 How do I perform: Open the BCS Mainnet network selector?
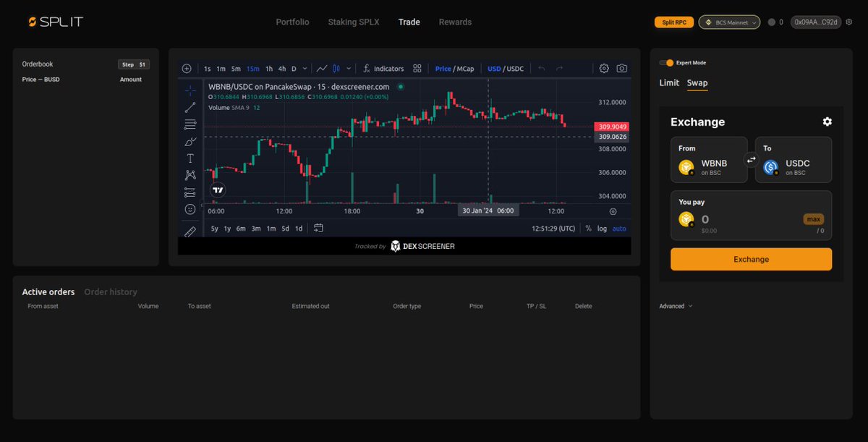point(728,22)
